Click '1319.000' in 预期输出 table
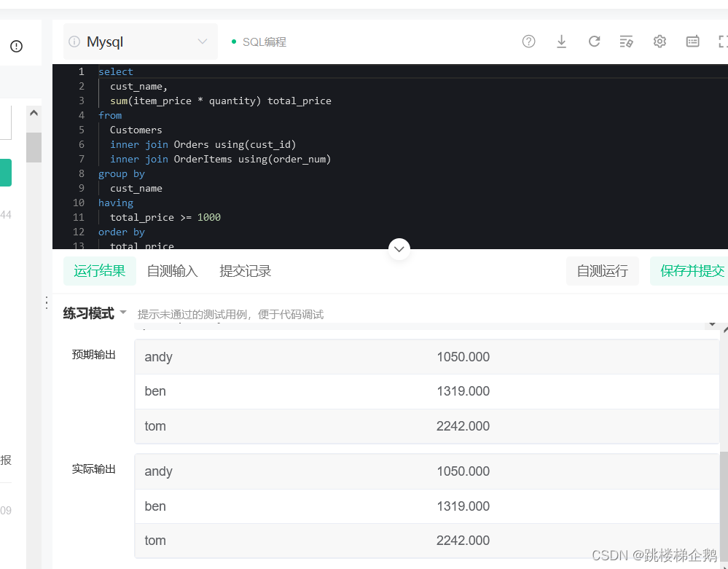This screenshot has width=728, height=569. tap(463, 391)
